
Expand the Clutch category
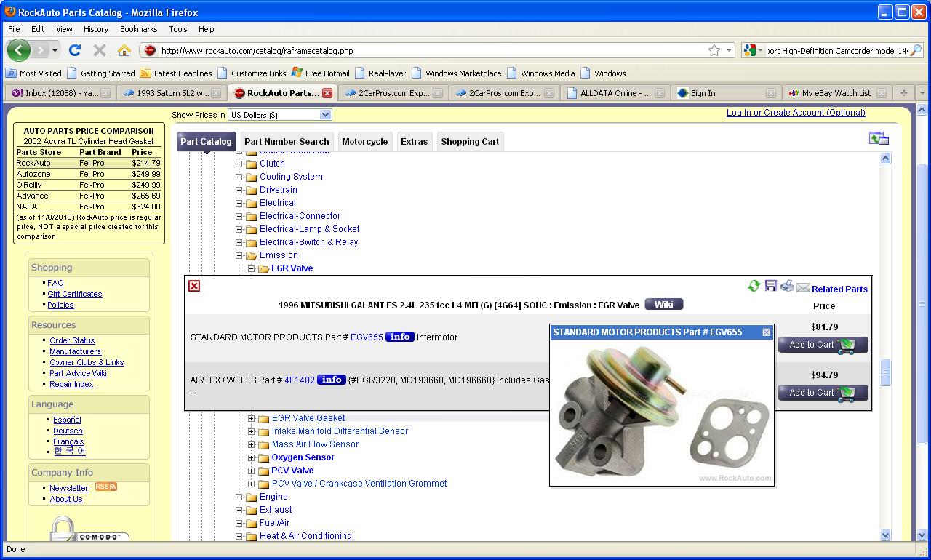(x=239, y=164)
